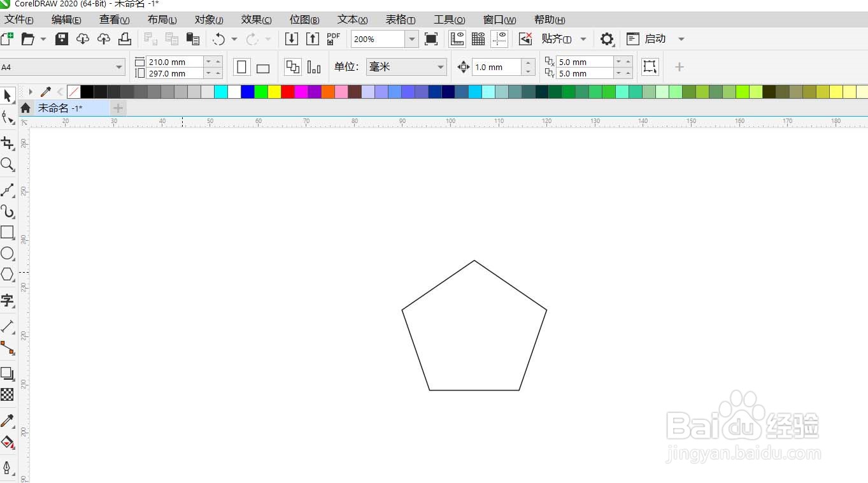Select the Zoom magnifier tool
The height and width of the screenshot is (483, 868).
(x=8, y=164)
